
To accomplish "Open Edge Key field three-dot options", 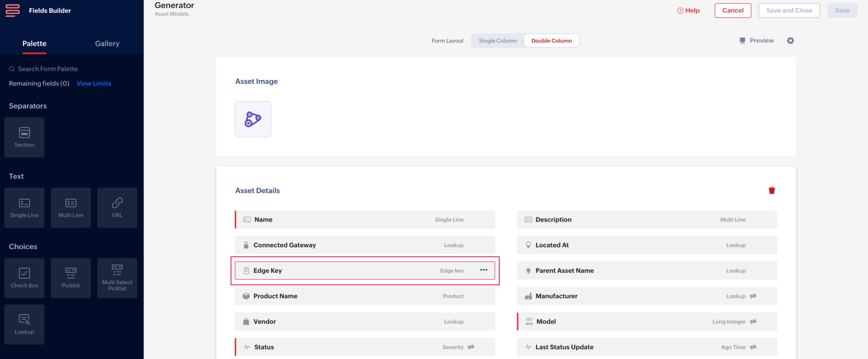I will [484, 270].
